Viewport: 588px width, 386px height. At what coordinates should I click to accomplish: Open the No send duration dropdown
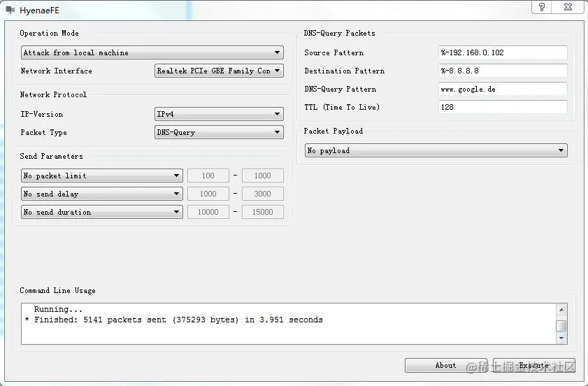(x=101, y=212)
